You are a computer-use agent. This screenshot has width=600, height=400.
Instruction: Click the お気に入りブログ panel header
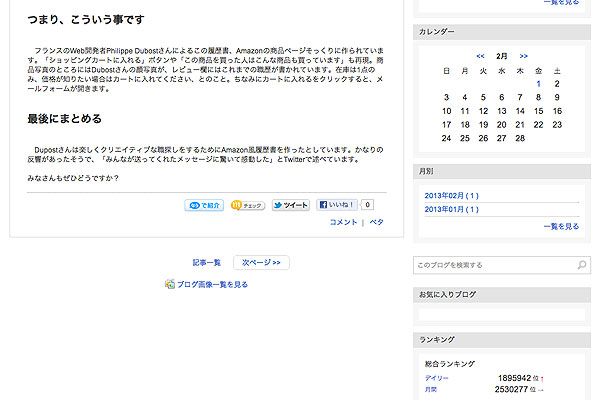(x=502, y=295)
